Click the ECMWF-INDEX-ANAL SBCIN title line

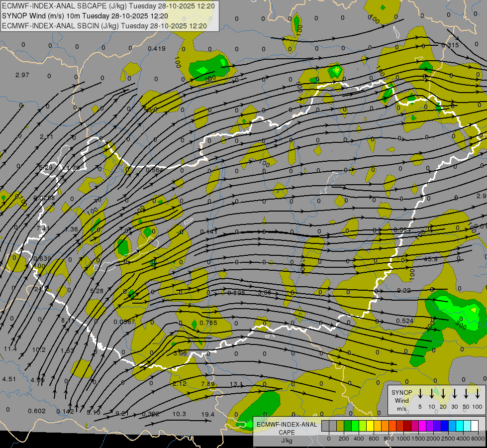[104, 26]
